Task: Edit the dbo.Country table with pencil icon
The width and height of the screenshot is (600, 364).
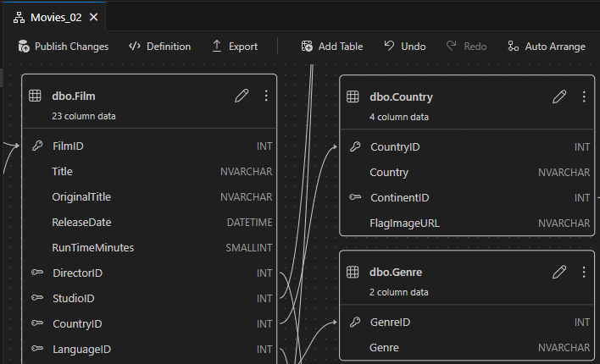Action: pos(559,97)
